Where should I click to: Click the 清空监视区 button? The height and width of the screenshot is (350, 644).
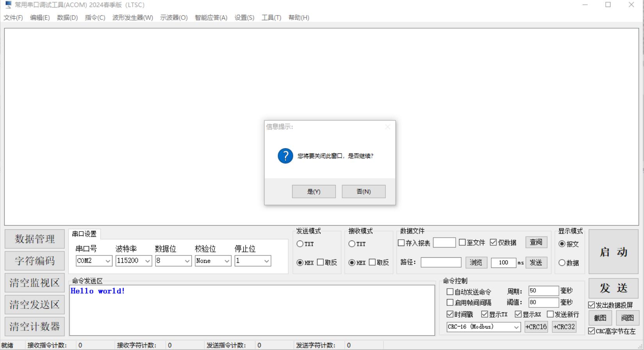click(x=34, y=283)
